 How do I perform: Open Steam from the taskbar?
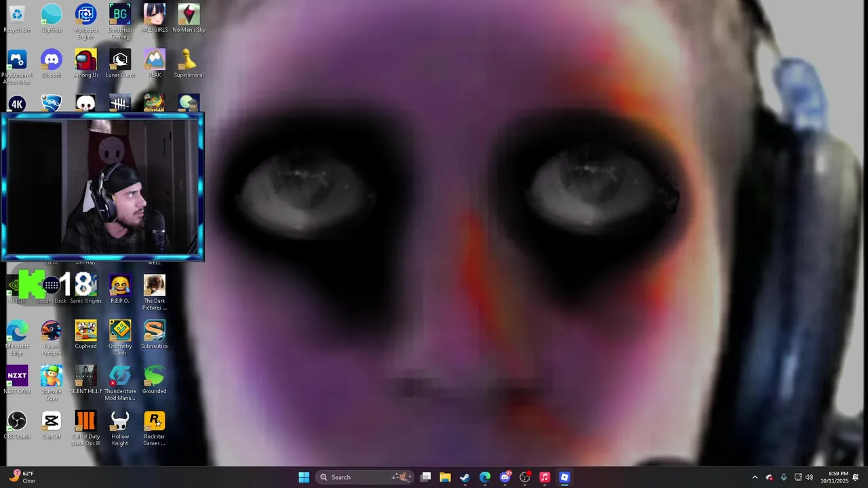(x=465, y=477)
